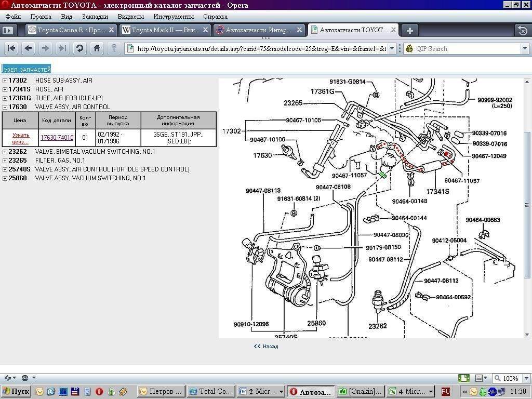The image size is (532, 399).
Task: Click the browser Back arrow button
Action: point(28,48)
